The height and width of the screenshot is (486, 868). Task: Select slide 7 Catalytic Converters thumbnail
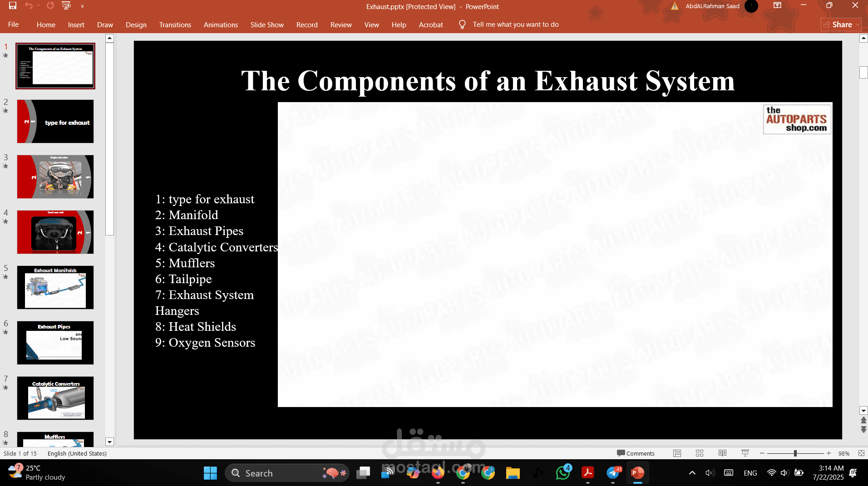(55, 398)
